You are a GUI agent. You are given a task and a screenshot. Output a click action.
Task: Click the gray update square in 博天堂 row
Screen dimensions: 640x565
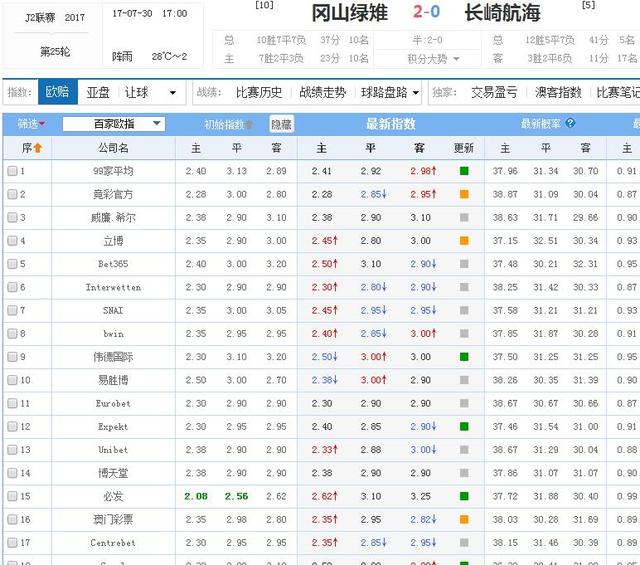pos(464,473)
